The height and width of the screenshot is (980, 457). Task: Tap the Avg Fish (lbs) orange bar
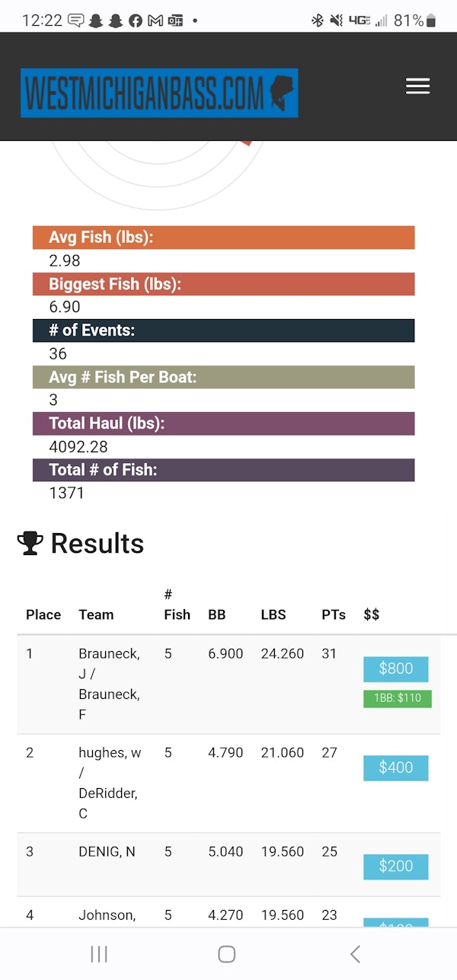(x=223, y=238)
